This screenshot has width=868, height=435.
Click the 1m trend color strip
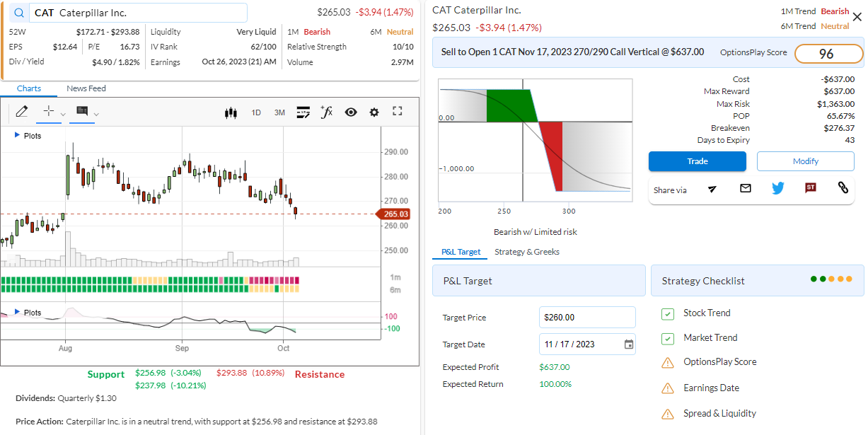[x=150, y=281]
